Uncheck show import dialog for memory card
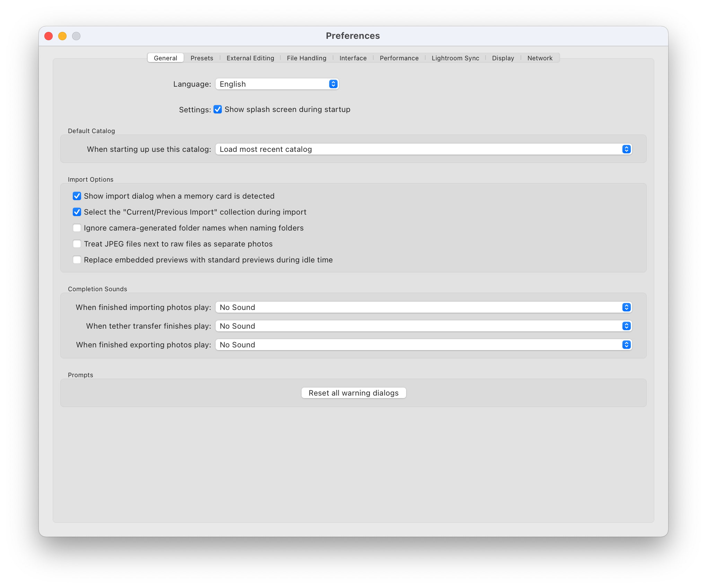The width and height of the screenshot is (707, 588). tap(77, 196)
